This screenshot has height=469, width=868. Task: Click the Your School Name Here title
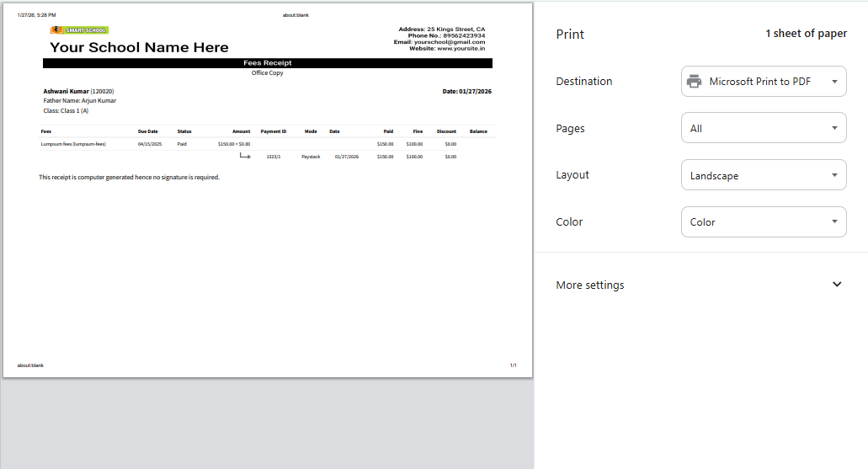139,47
